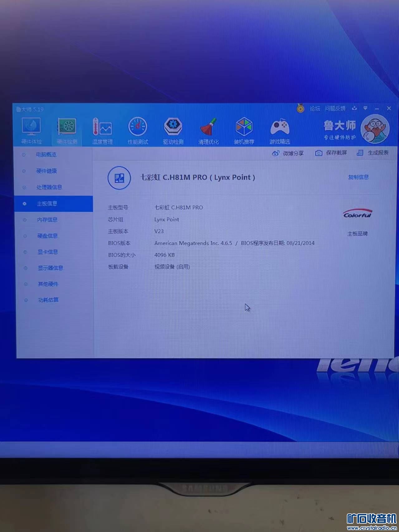
Task: Click the heading 七彩虹 C.H81M PRO ( Lynx Point )
Action: point(198,177)
